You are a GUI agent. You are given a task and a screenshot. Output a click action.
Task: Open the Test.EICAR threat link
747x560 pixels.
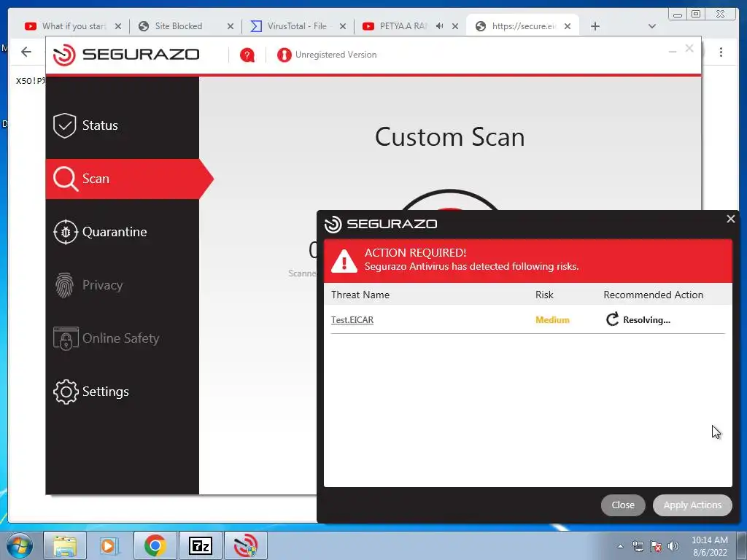pos(352,320)
